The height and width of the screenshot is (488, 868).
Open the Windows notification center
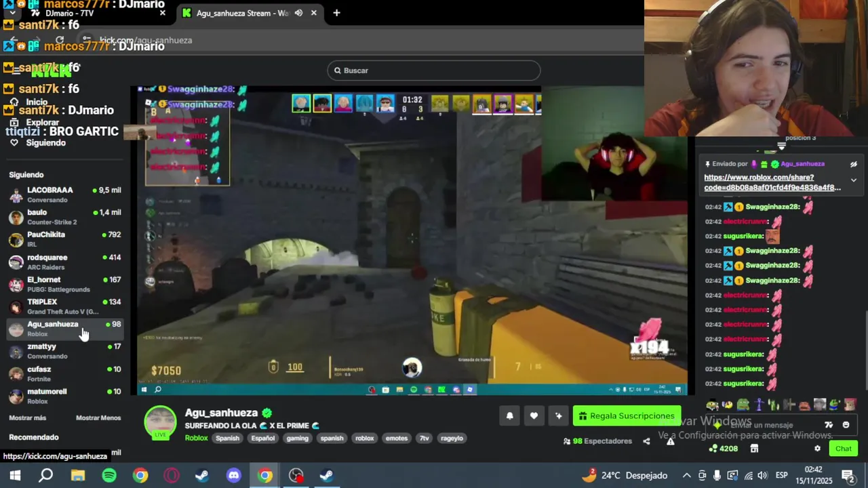tap(848, 476)
